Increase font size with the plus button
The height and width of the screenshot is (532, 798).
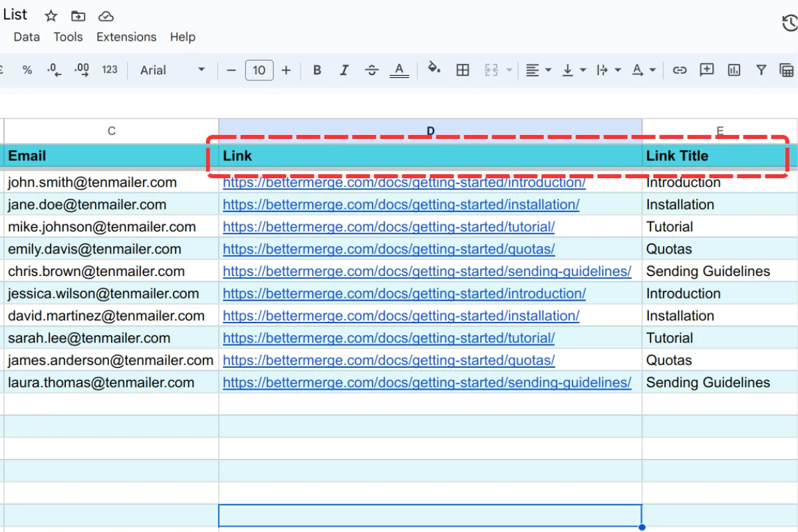point(285,70)
